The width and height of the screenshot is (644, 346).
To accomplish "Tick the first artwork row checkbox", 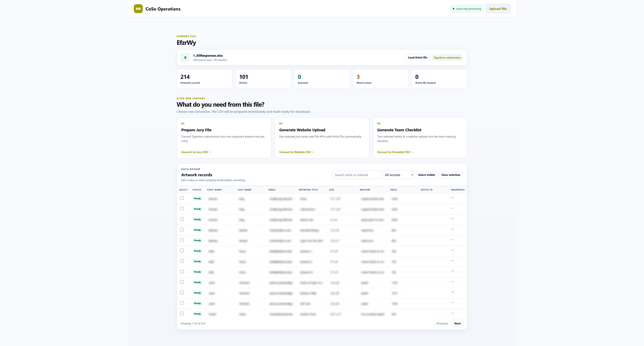I will click(182, 198).
